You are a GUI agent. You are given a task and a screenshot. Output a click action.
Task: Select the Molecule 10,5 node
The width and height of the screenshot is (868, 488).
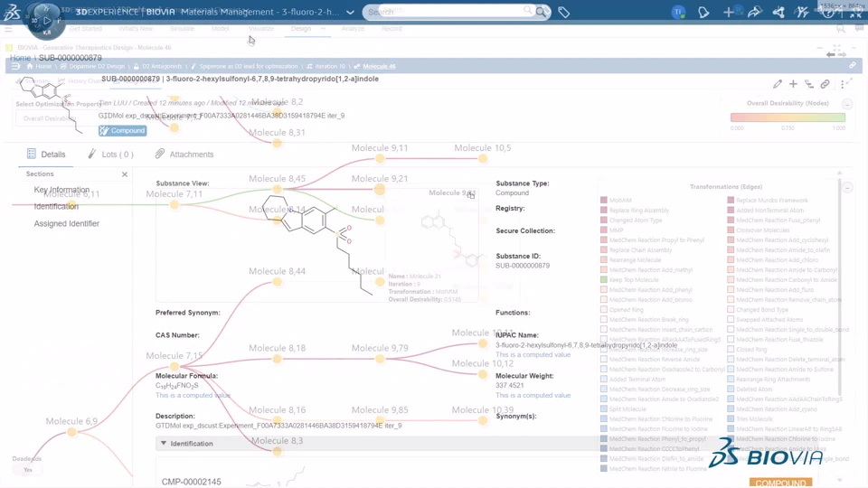[x=483, y=158]
